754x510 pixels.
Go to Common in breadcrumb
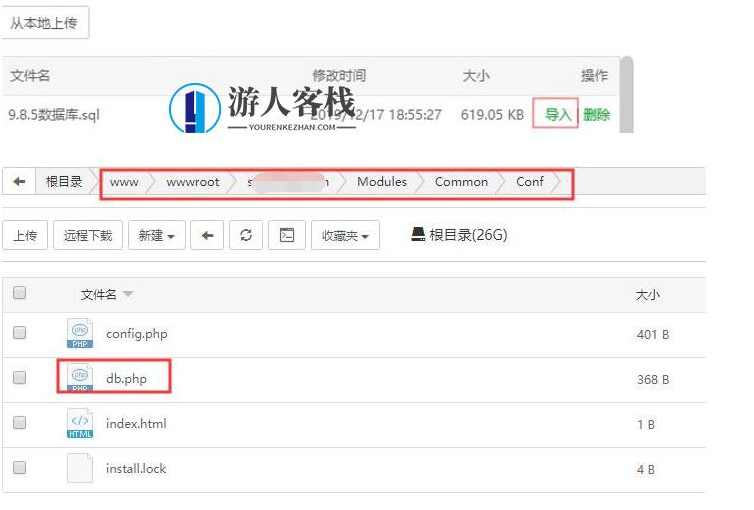pos(461,182)
